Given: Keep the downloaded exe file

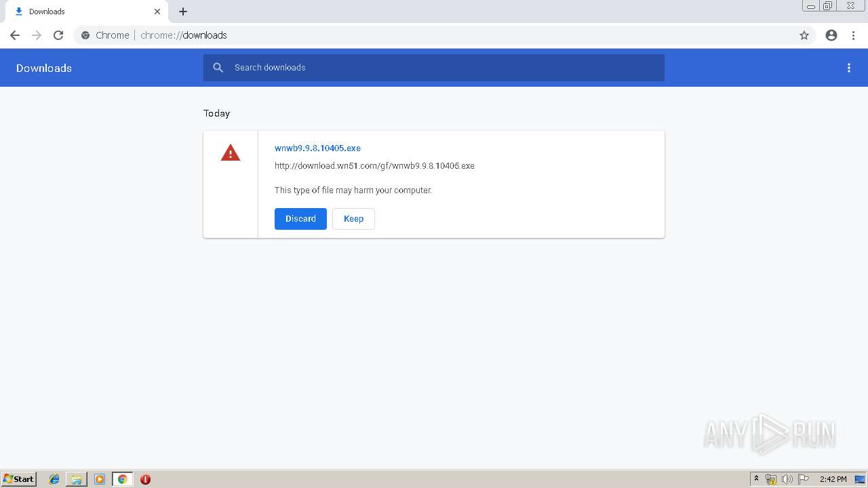Looking at the screenshot, I should click(353, 219).
